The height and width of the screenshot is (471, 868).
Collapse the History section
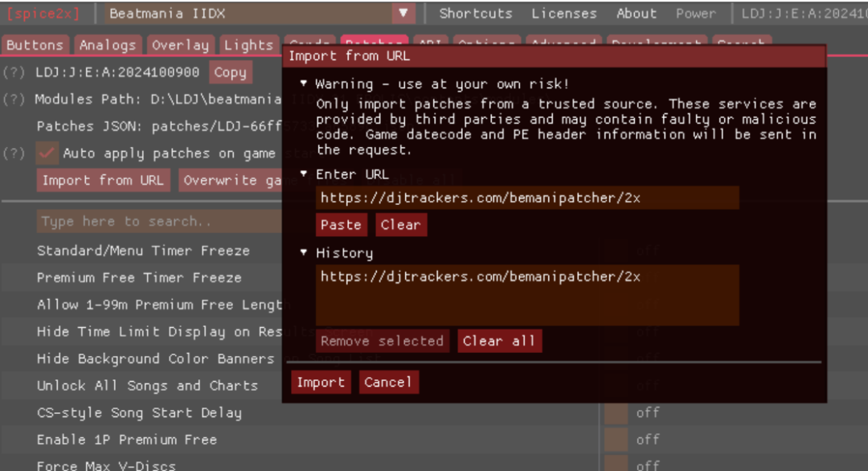304,253
